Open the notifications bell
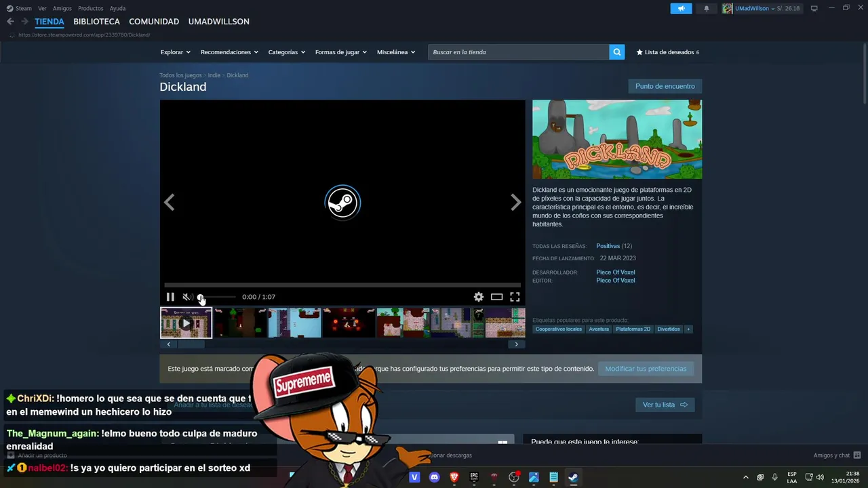The height and width of the screenshot is (488, 868). coord(707,8)
